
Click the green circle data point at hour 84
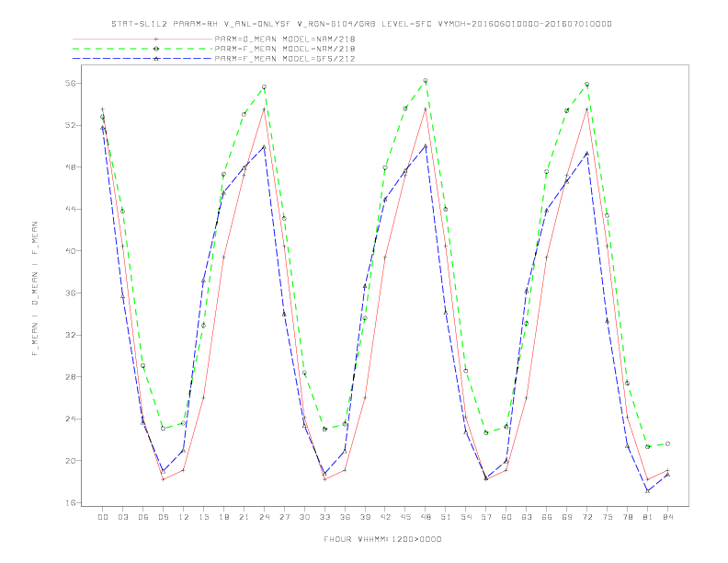tap(667, 443)
